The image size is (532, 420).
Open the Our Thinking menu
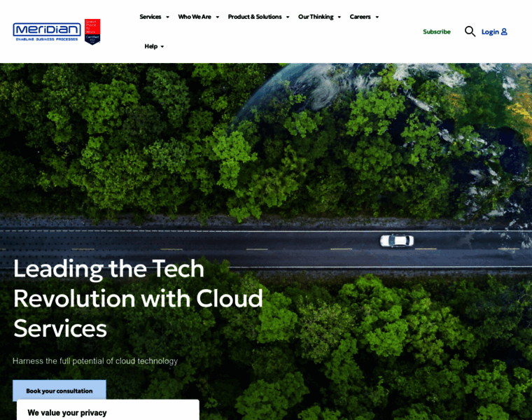coord(316,17)
